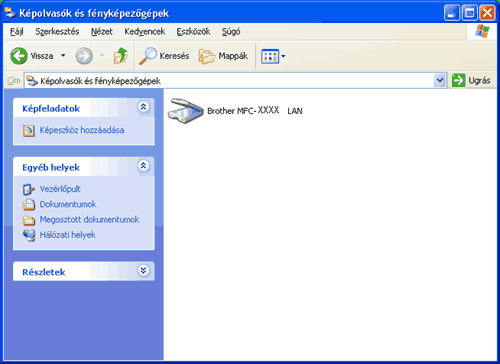Open the address bar dropdown arrow
The height and width of the screenshot is (364, 500).
click(x=440, y=81)
